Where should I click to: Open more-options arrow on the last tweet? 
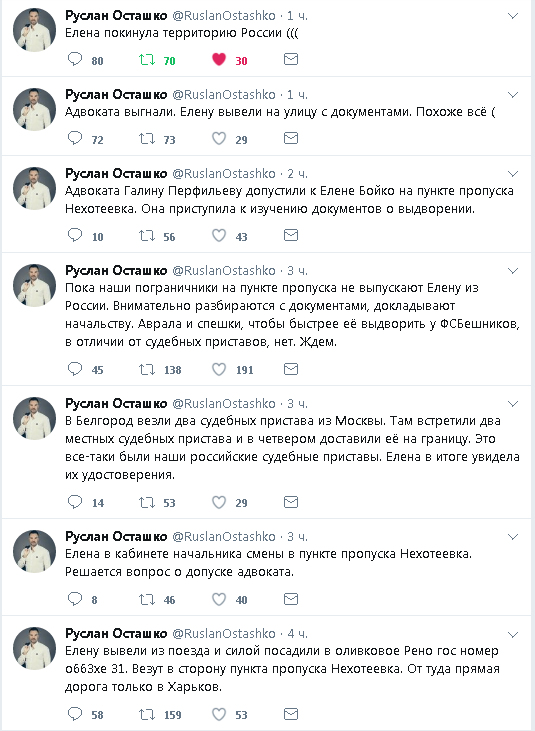click(x=513, y=634)
